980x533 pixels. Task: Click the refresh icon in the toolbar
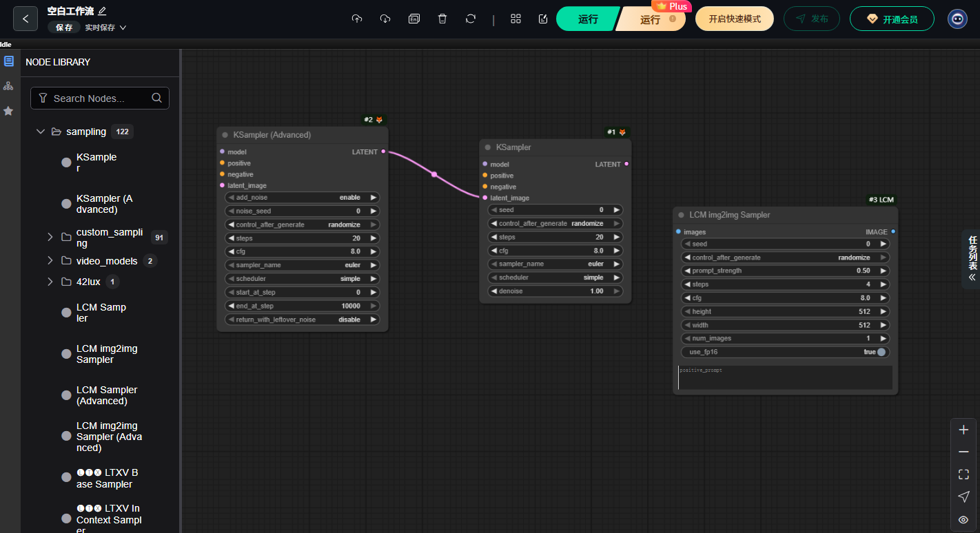pos(471,19)
